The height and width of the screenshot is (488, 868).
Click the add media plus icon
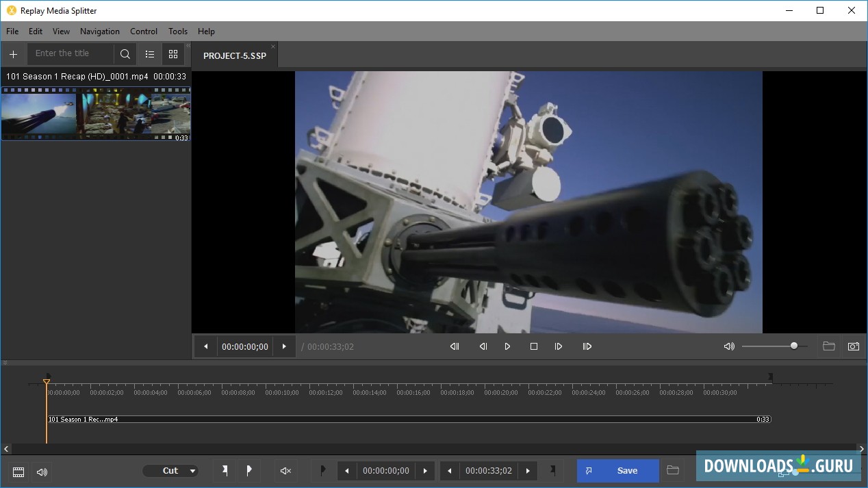[x=13, y=54]
